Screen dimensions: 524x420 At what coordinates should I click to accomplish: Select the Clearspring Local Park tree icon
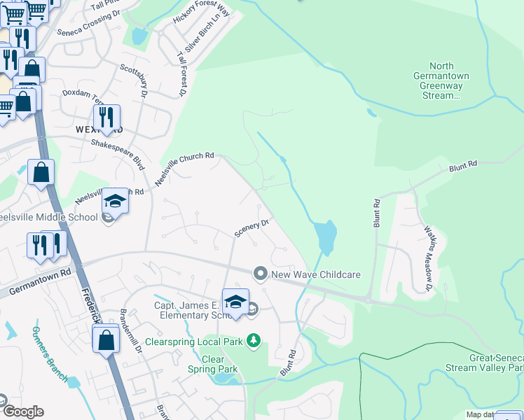254,342
